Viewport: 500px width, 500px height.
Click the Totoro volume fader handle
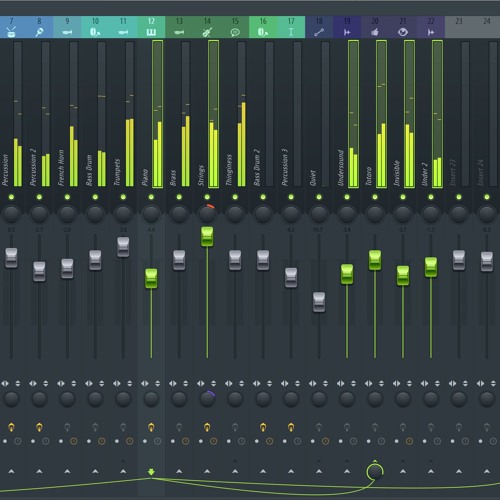point(375,260)
